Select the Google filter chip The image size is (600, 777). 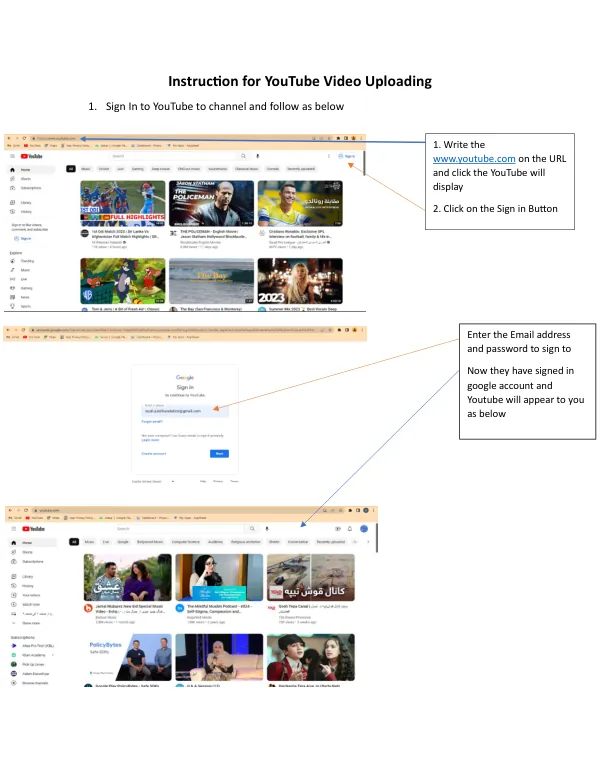[x=123, y=542]
